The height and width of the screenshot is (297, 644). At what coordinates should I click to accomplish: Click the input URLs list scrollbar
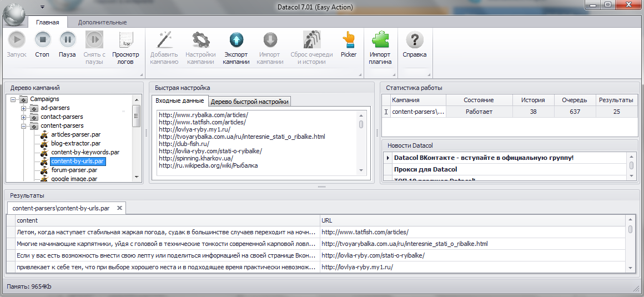coord(361,143)
